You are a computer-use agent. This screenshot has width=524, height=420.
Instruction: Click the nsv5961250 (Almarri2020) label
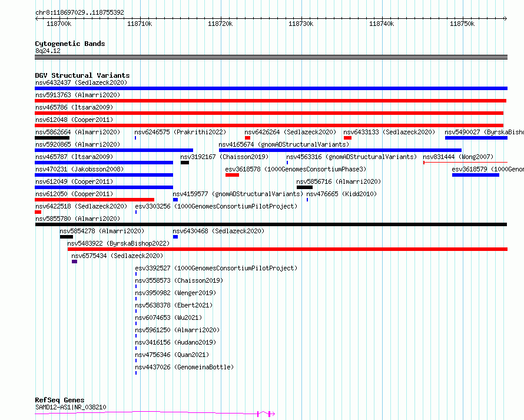[x=177, y=330]
